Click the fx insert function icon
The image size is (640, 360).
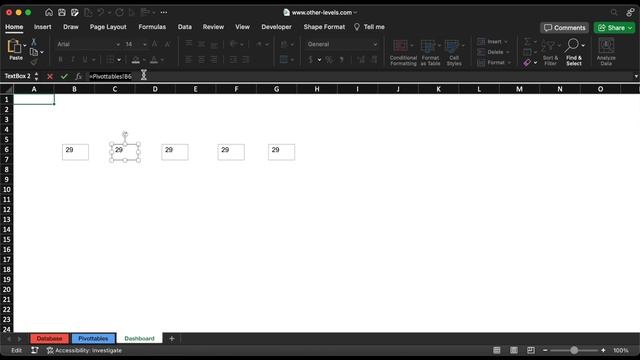(x=78, y=76)
